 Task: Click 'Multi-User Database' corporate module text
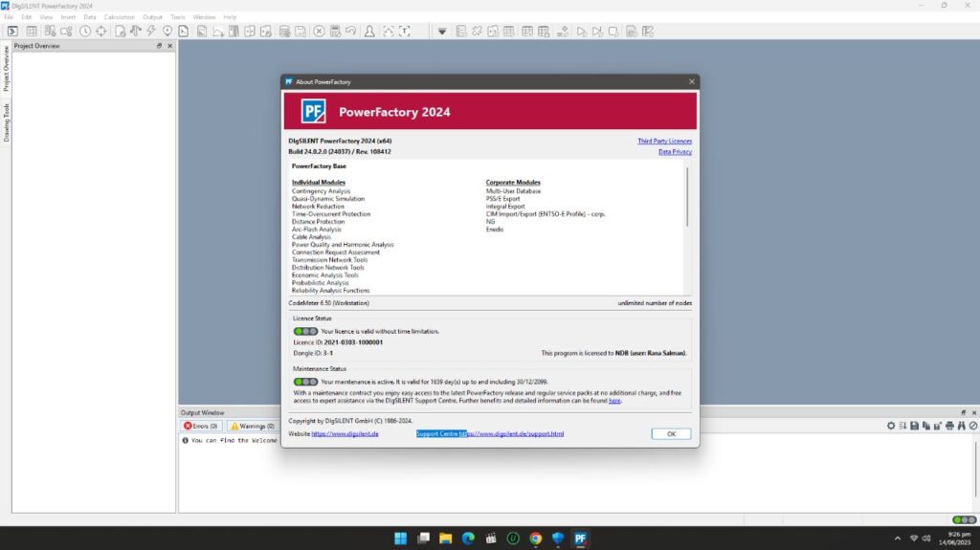pyautogui.click(x=513, y=191)
